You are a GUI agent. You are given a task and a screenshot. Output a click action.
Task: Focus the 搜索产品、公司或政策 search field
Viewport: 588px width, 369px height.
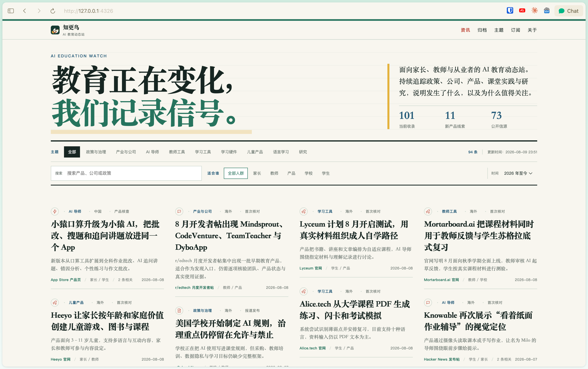pyautogui.click(x=126, y=173)
